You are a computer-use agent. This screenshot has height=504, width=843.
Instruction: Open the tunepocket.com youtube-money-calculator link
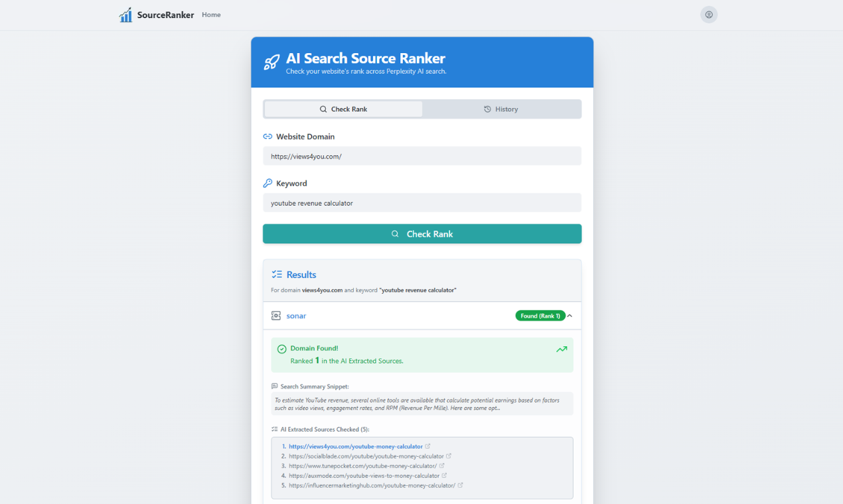(363, 466)
